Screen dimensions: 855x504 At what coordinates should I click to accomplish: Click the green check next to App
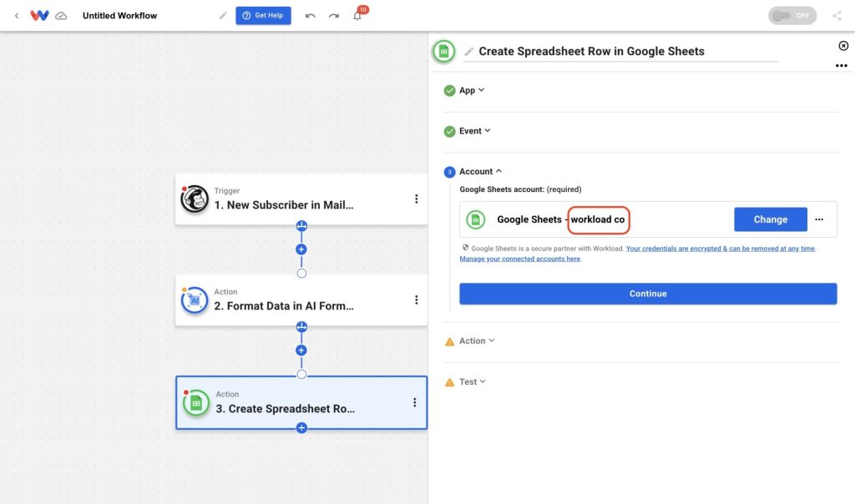pyautogui.click(x=449, y=90)
